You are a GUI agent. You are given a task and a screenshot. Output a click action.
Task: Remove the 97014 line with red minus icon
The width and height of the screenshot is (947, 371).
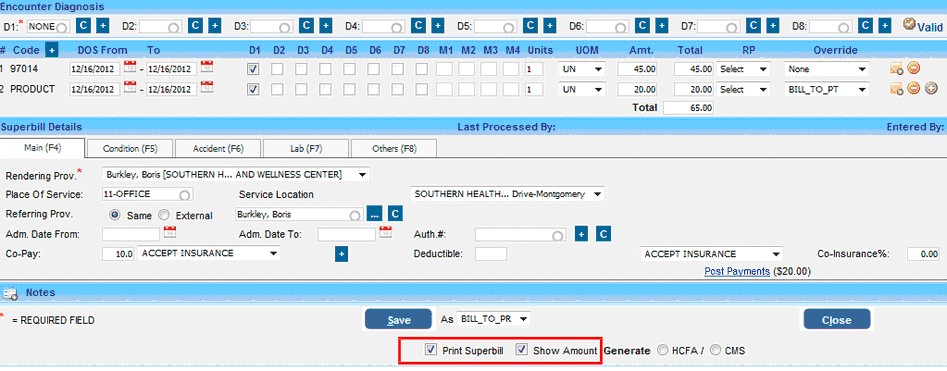914,69
